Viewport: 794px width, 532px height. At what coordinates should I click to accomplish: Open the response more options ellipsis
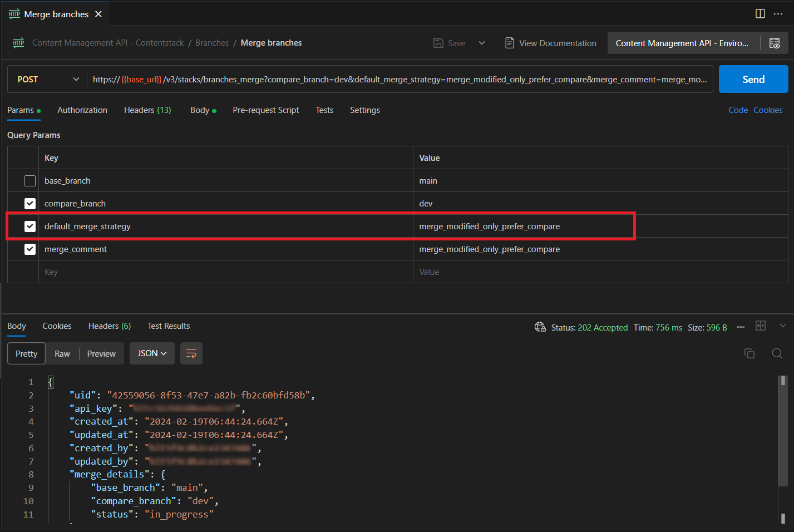click(741, 327)
